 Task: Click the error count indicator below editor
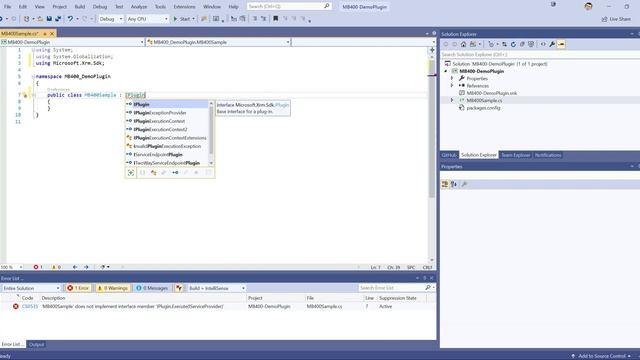(x=38, y=267)
